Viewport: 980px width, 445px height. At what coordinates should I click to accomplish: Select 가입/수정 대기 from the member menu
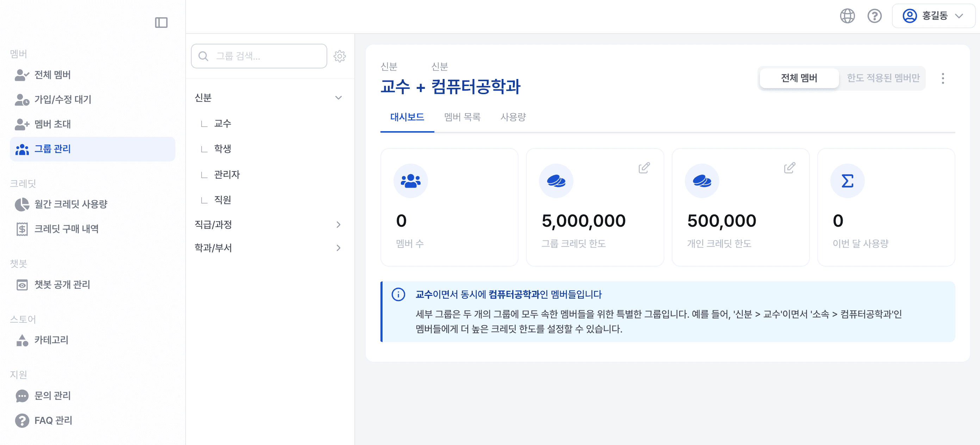pos(63,99)
